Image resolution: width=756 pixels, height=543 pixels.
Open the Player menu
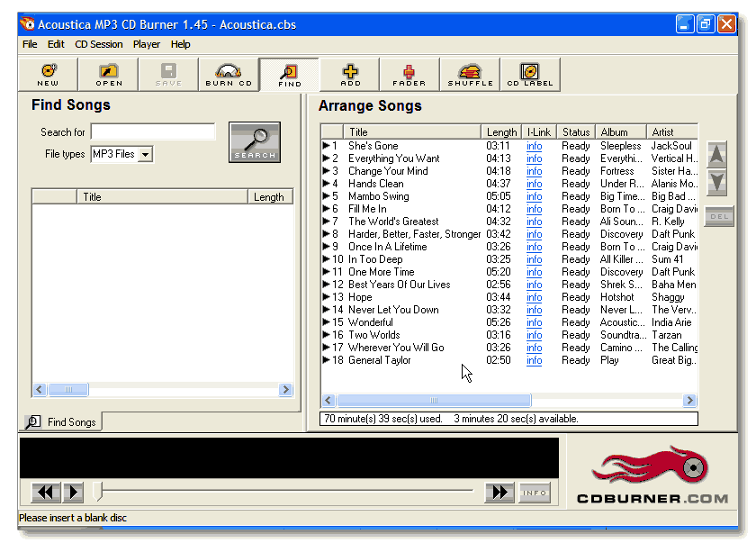(146, 44)
